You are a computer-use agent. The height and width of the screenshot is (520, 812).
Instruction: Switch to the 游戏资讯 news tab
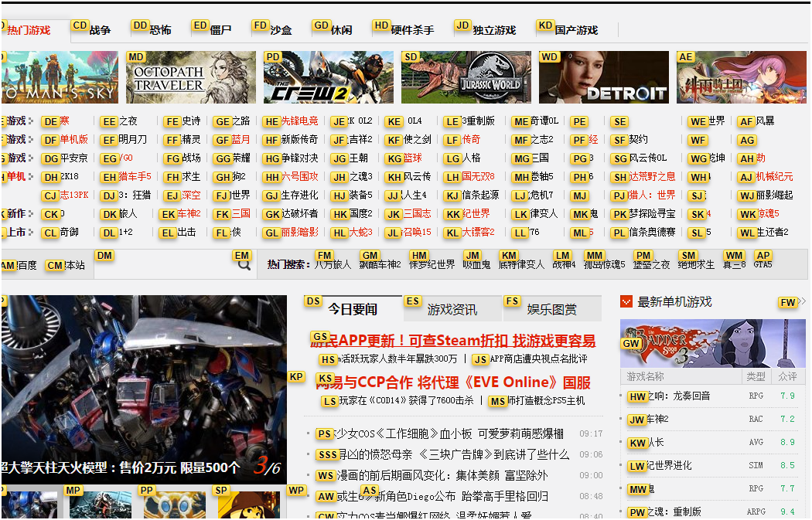click(452, 309)
